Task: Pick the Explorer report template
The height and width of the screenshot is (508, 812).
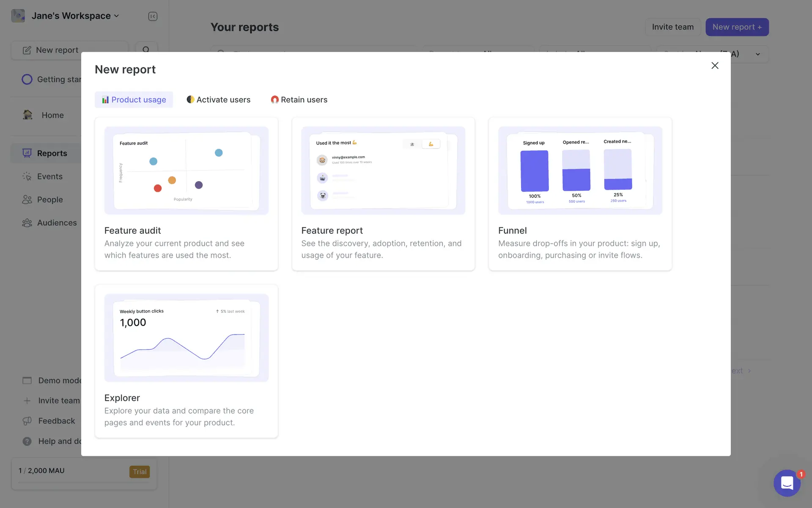Action: pos(186,361)
